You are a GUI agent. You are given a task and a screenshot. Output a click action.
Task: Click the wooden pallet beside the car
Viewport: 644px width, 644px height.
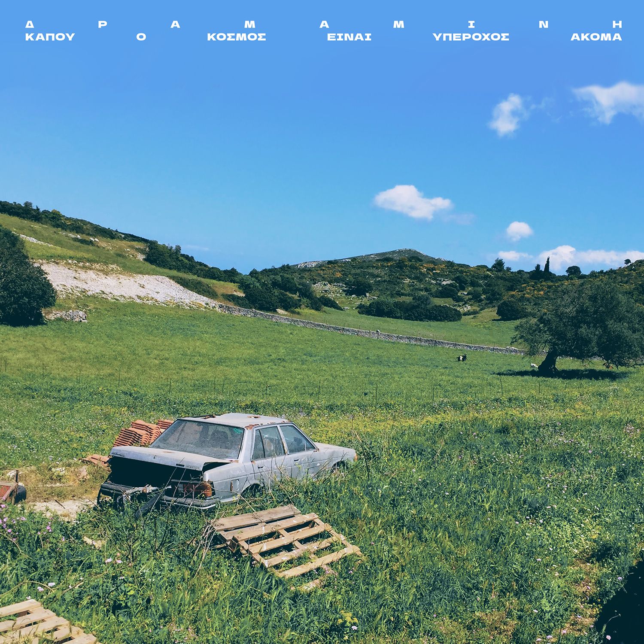[x=283, y=541]
